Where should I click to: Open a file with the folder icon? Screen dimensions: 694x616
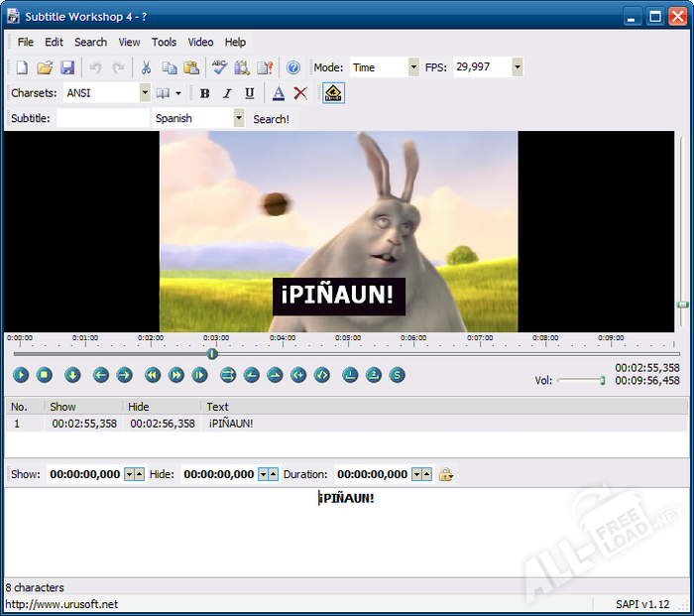pos(45,67)
